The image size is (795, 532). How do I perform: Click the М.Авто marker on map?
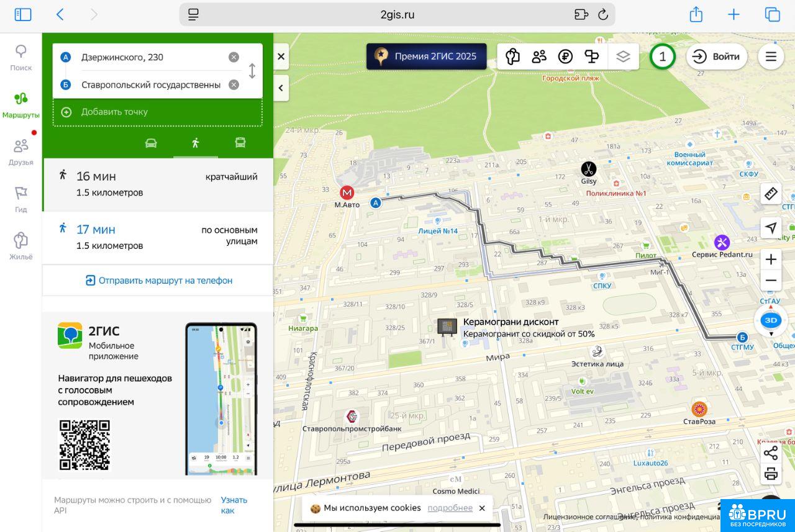pyautogui.click(x=347, y=193)
